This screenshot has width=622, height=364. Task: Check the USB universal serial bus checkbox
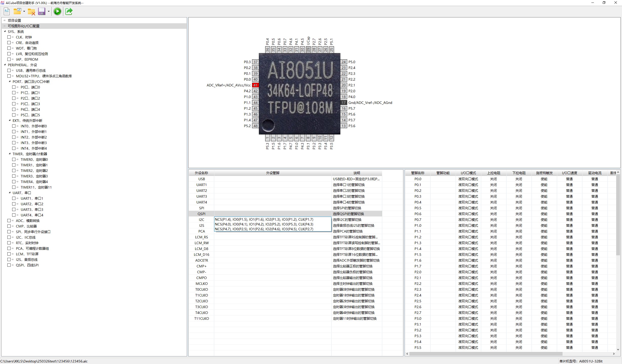9,71
